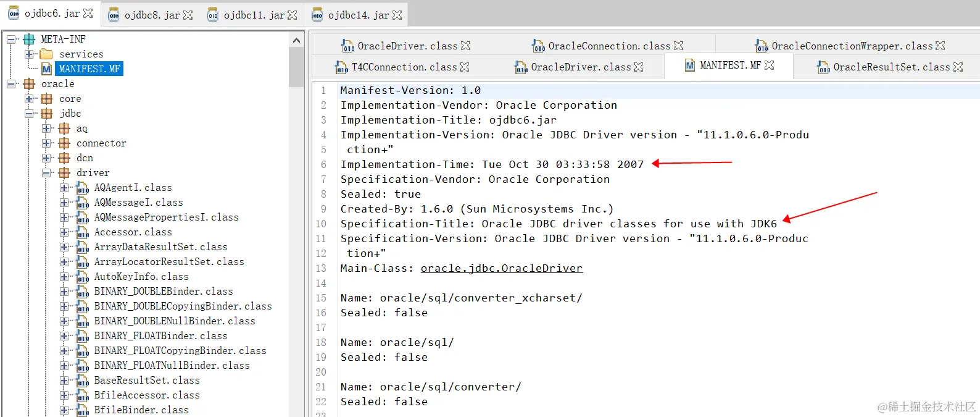
Task: Switch to the ojdbc8.jar tab
Action: (152, 15)
